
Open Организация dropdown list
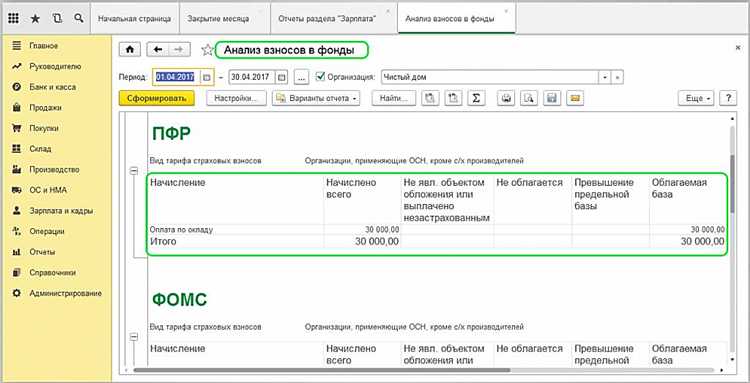(605, 77)
